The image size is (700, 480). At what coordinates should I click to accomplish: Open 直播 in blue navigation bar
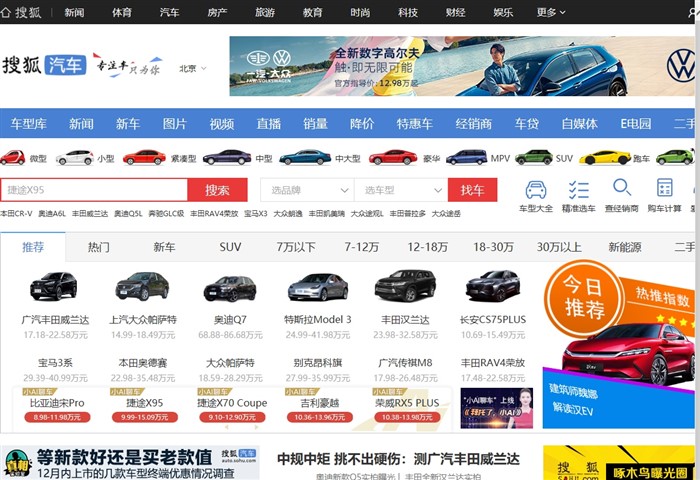tap(268, 123)
